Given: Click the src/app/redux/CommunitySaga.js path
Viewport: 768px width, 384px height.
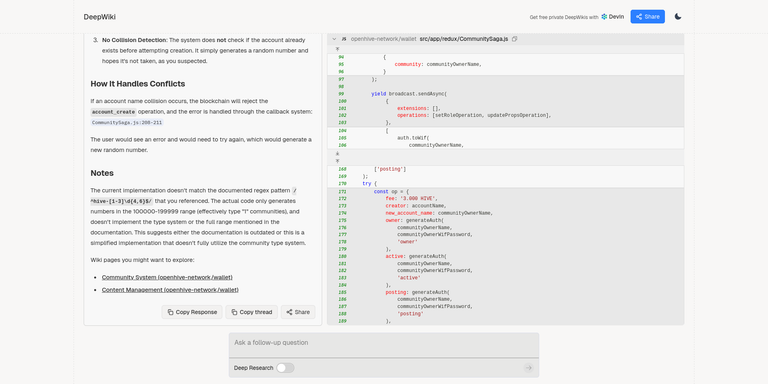Looking at the screenshot, I should [x=463, y=39].
